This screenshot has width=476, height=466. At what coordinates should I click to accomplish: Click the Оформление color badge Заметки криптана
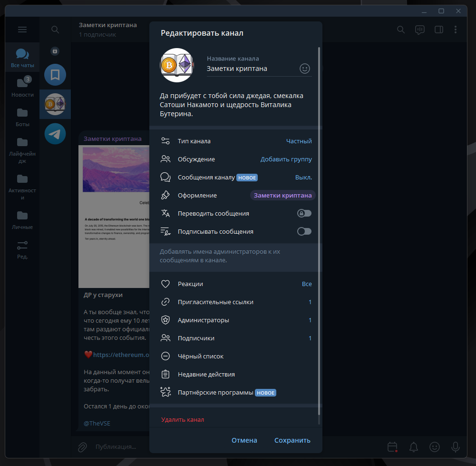(x=282, y=196)
